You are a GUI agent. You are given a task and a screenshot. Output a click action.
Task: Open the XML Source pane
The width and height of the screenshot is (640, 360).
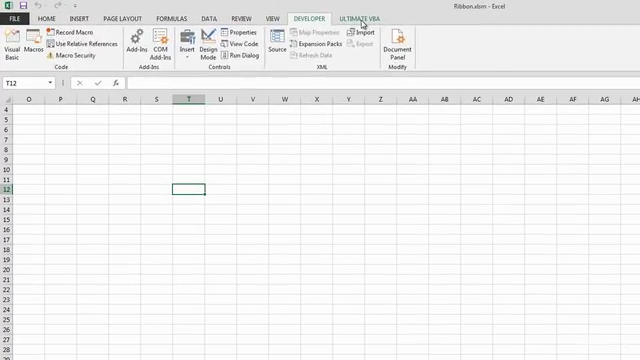click(277, 41)
